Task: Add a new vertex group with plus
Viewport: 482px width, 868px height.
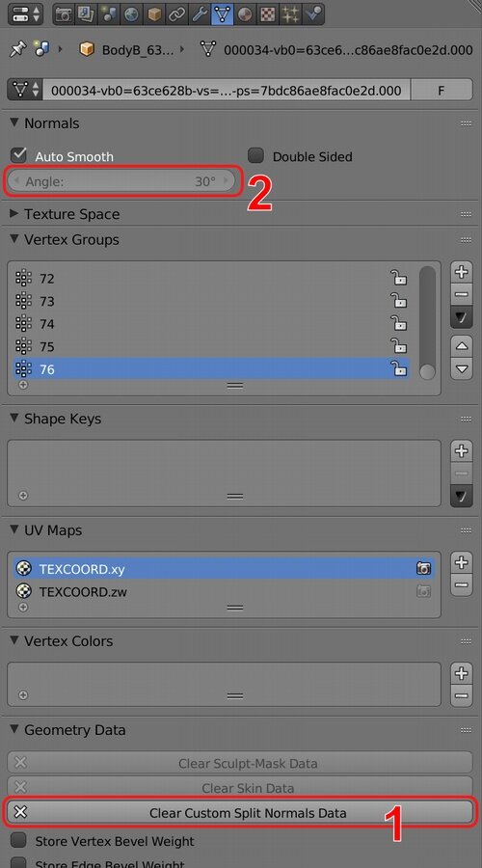Action: [462, 272]
